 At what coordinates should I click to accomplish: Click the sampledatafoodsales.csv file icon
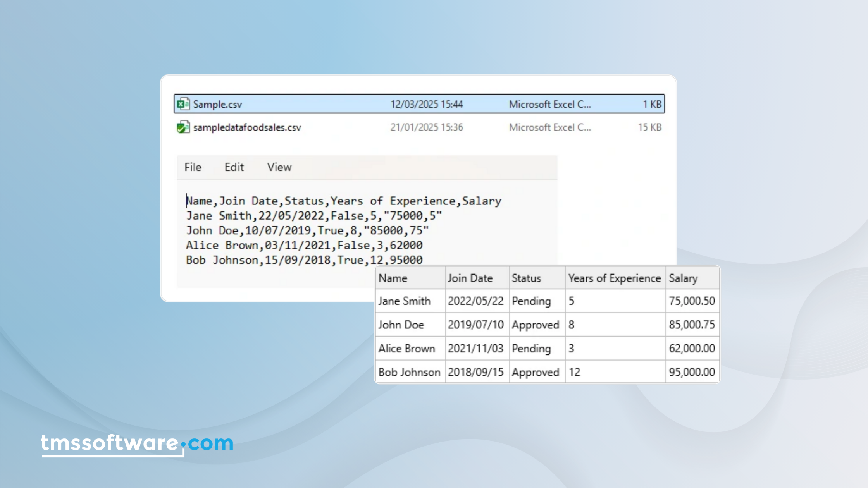183,127
